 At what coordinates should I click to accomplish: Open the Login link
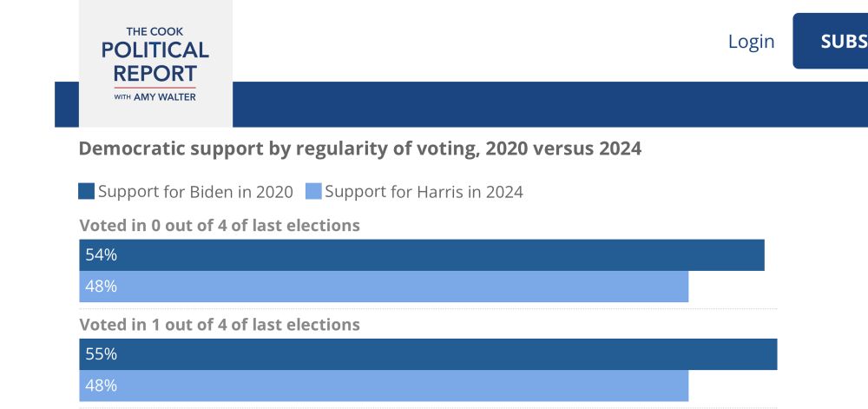(x=751, y=42)
